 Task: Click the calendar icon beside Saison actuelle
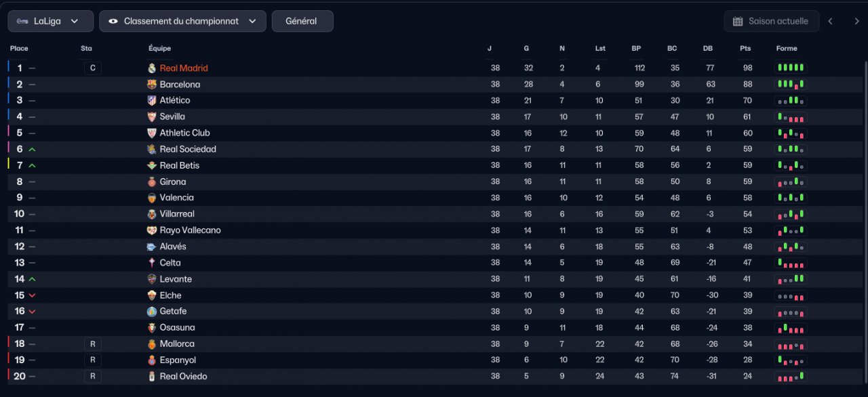pyautogui.click(x=738, y=21)
